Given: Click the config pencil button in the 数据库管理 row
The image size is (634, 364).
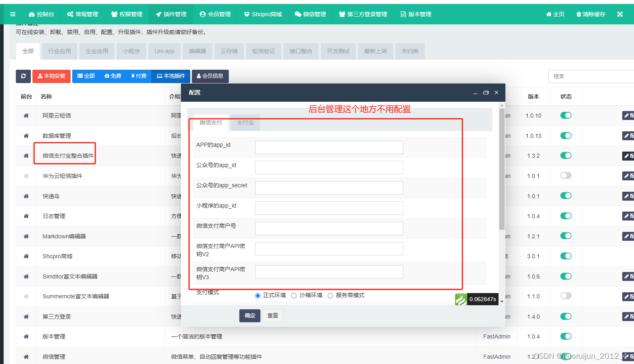Looking at the screenshot, I should (x=628, y=136).
